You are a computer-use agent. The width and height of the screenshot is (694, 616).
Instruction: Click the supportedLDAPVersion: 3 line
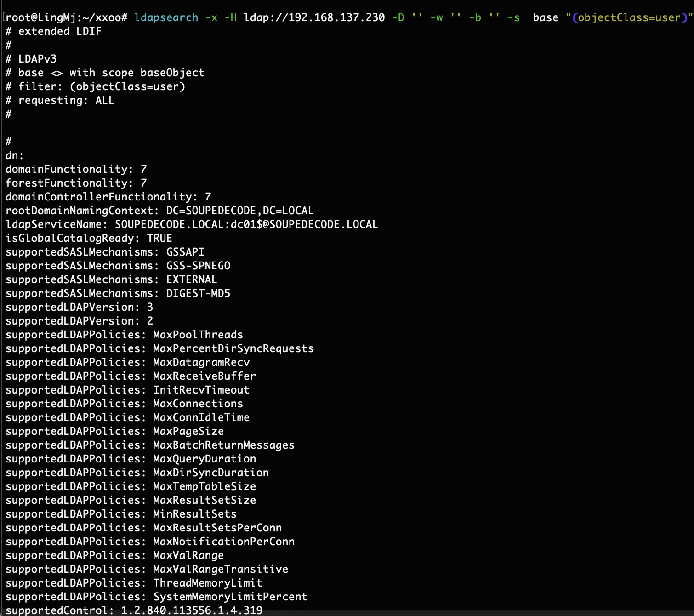(x=79, y=307)
